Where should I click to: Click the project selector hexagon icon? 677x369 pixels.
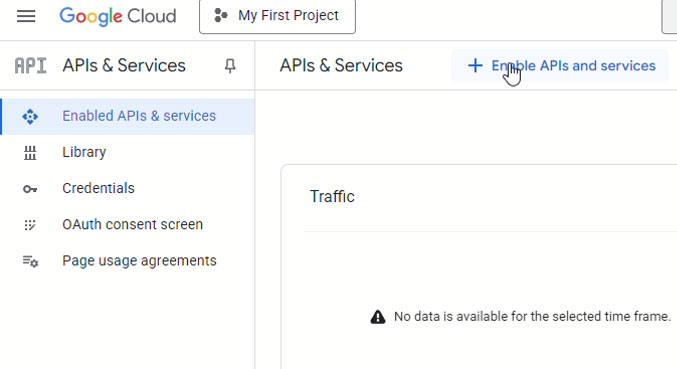[x=221, y=16]
